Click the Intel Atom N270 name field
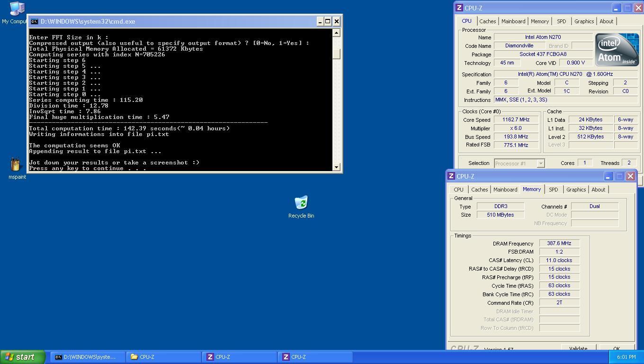The image size is (644, 364). click(543, 37)
